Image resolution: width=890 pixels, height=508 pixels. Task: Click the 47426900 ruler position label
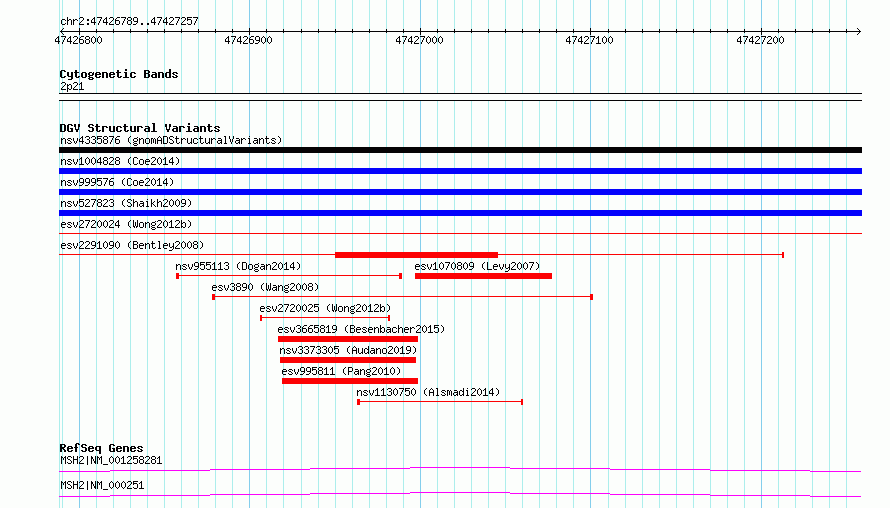(x=249, y=40)
